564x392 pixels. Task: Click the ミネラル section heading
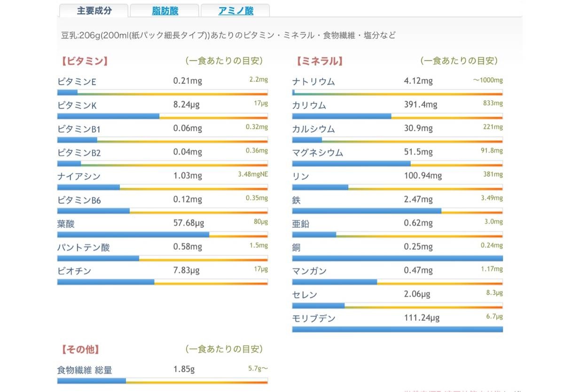point(320,61)
